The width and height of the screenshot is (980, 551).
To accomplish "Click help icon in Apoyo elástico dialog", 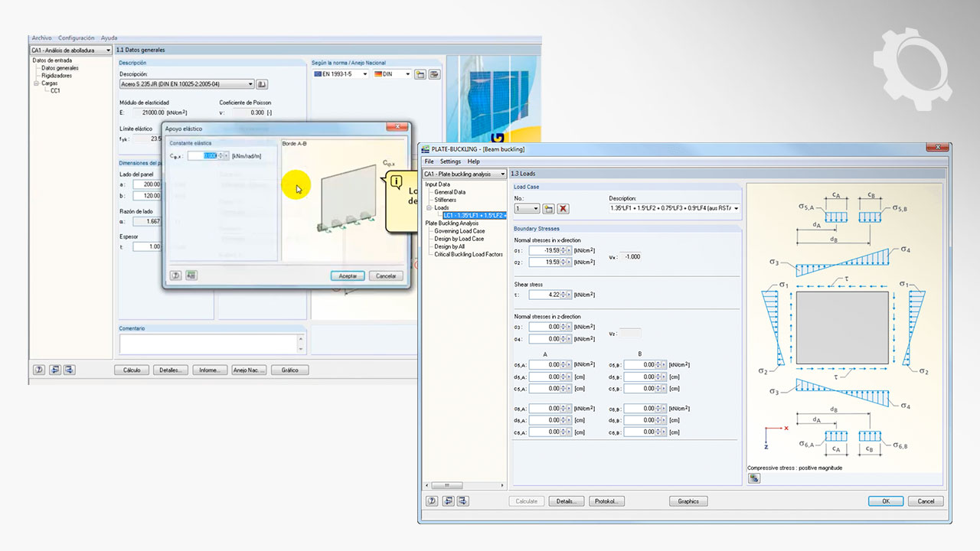I will pyautogui.click(x=175, y=275).
